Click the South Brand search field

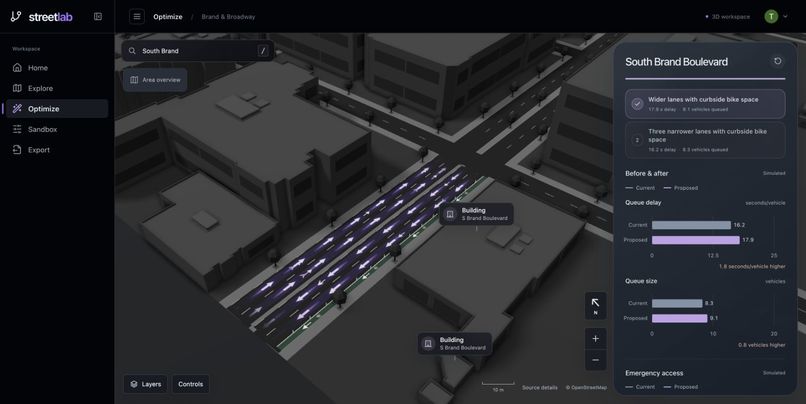point(198,51)
